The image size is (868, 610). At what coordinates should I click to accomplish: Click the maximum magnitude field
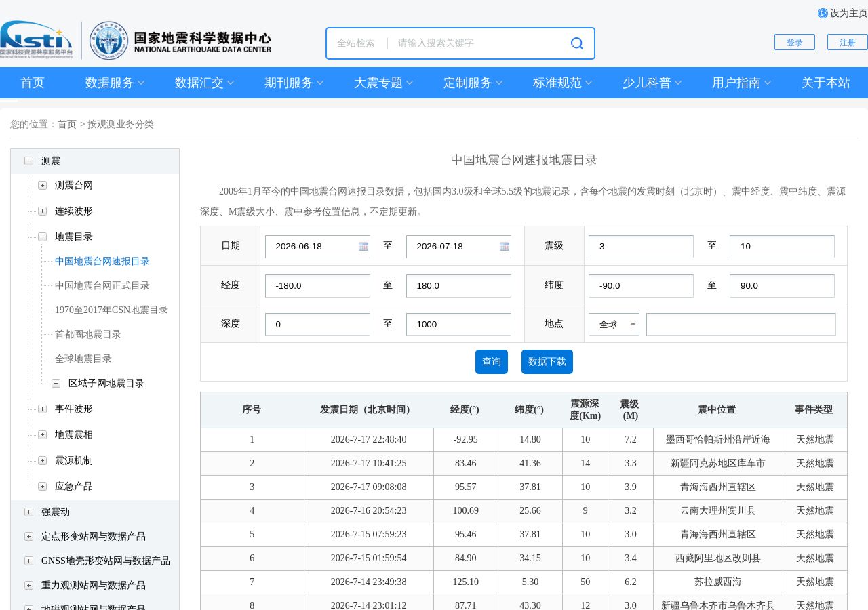pos(782,247)
